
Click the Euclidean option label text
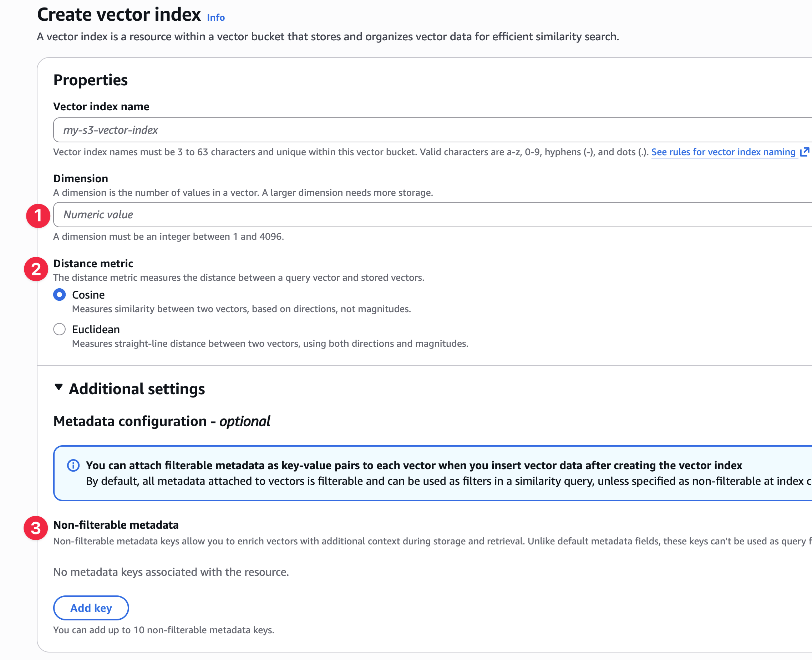(96, 329)
